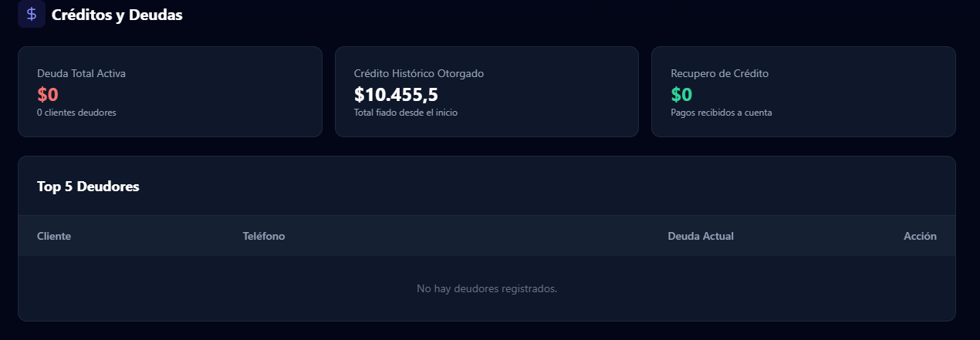Sort by the Deuda Actual column header
This screenshot has width=980, height=340.
700,236
